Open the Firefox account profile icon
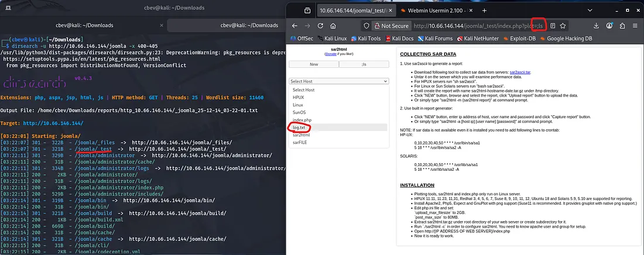This screenshot has height=255, width=644. (x=609, y=26)
